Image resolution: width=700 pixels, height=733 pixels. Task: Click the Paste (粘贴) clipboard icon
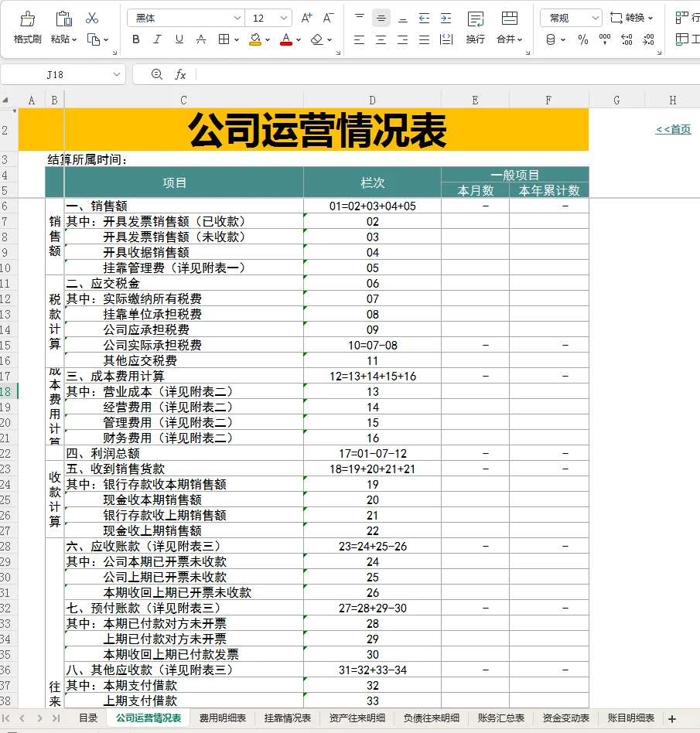[63, 19]
